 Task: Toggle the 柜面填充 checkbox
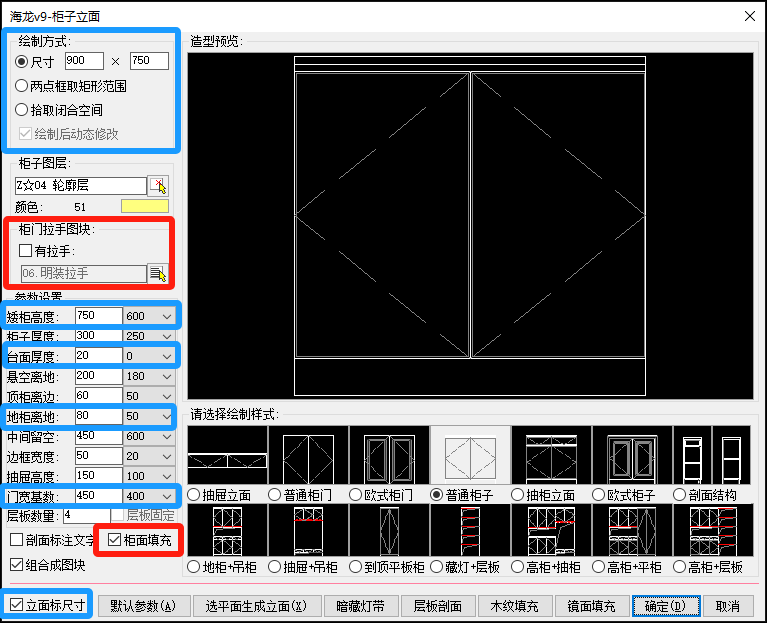click(114, 540)
